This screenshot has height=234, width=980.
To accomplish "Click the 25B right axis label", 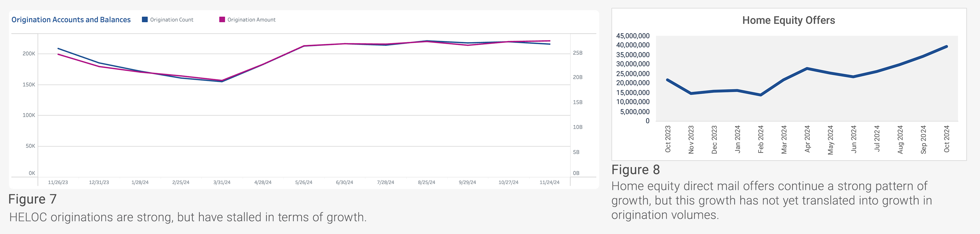I will pos(578,53).
